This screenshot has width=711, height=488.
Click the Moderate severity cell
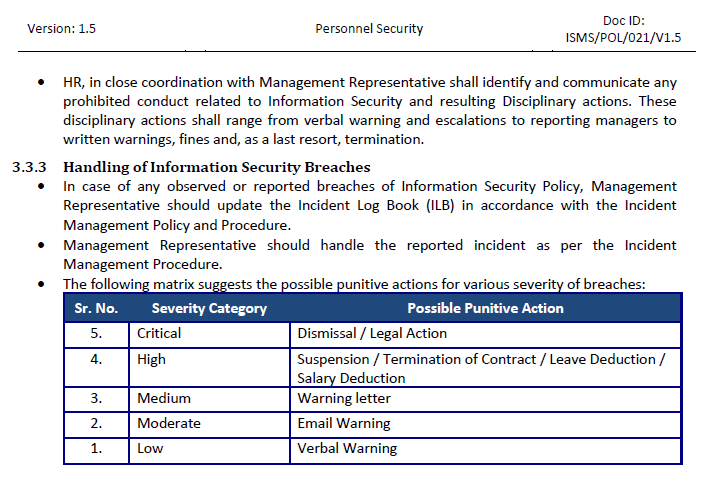[x=169, y=423]
